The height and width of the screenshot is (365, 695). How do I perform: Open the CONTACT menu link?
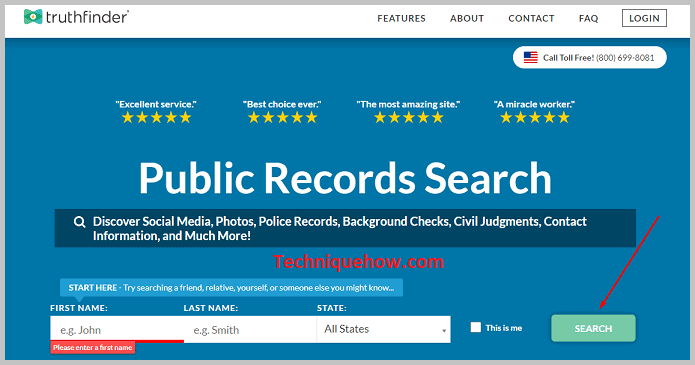click(531, 19)
